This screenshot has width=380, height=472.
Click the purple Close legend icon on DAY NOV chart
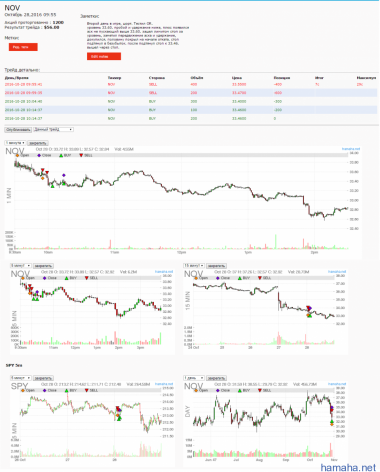218,390
